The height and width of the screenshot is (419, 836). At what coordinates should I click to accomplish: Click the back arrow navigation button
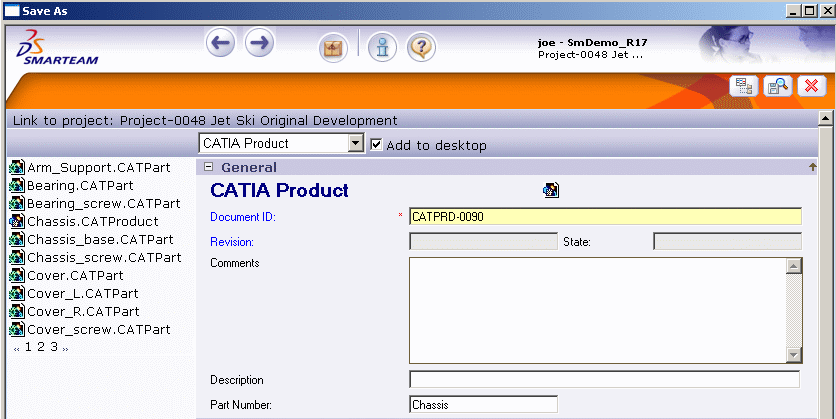tap(221, 44)
